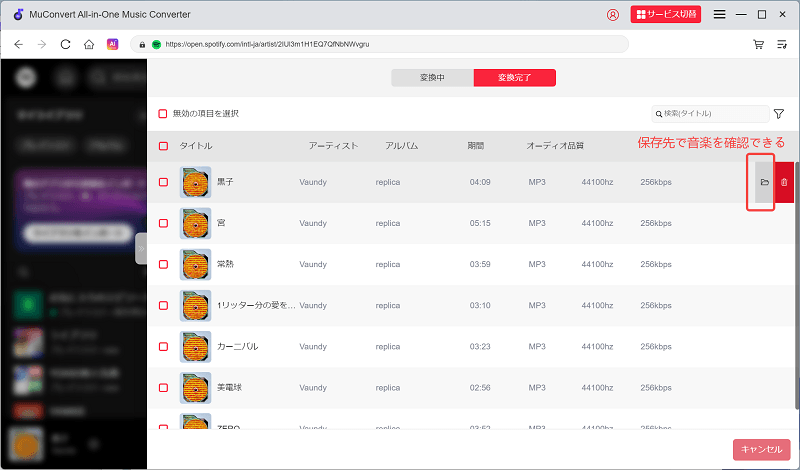Check the checkbox for 宮
This screenshot has height=470, width=800.
[163, 223]
